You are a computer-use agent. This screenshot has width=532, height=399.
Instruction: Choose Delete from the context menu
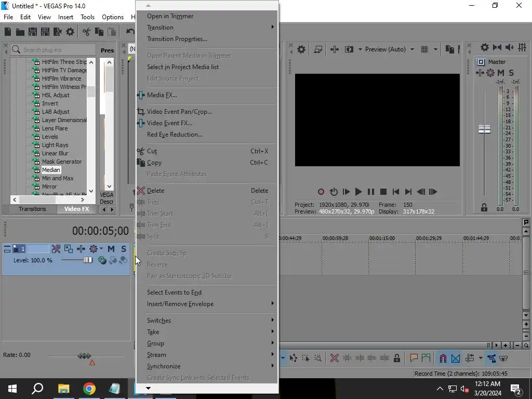(x=207, y=191)
